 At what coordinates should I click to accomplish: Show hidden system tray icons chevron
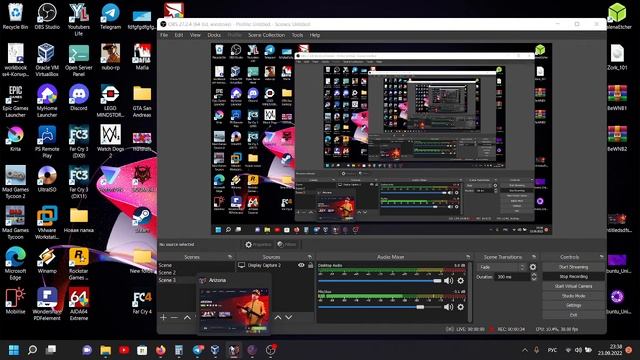524,350
